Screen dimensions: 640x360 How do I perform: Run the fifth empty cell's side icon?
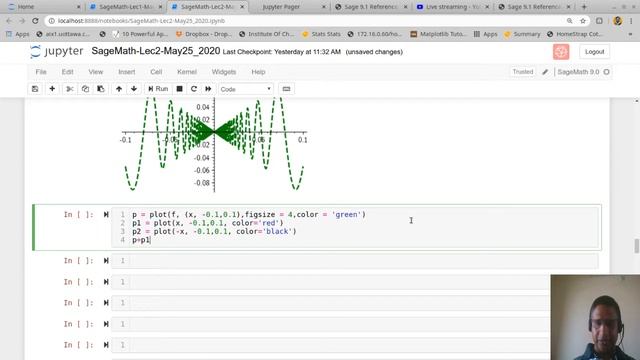click(x=106, y=345)
